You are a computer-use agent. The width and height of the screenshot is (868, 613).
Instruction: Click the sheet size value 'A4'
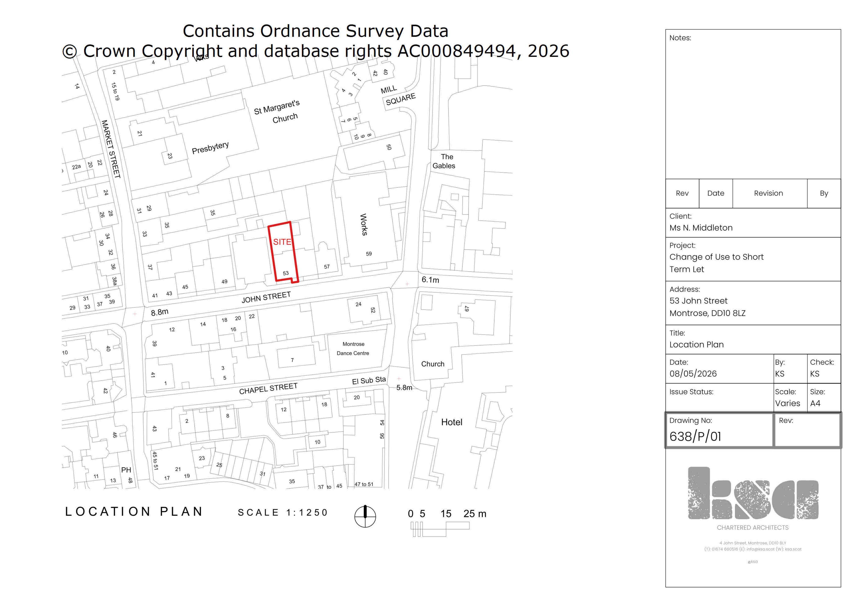815,403
